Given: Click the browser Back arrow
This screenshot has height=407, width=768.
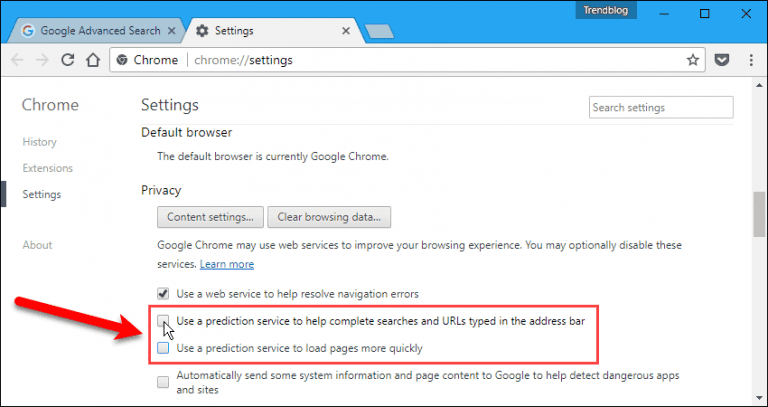Looking at the screenshot, I should coord(18,60).
